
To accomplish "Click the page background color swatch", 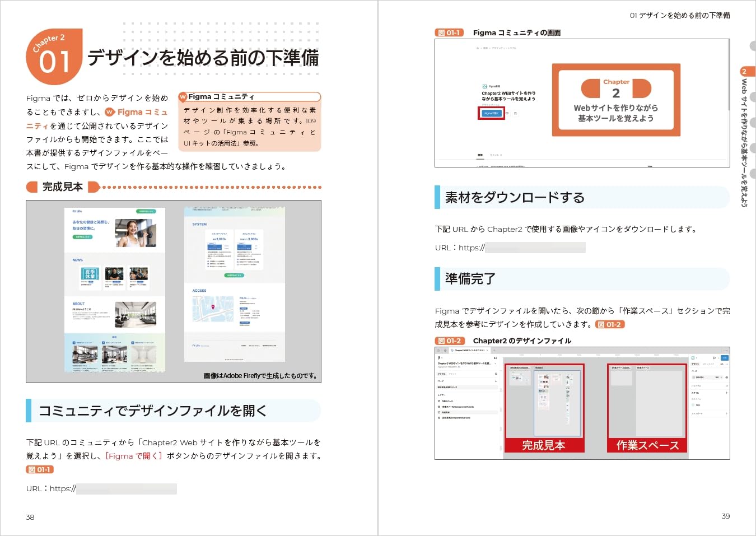I will click(693, 377).
